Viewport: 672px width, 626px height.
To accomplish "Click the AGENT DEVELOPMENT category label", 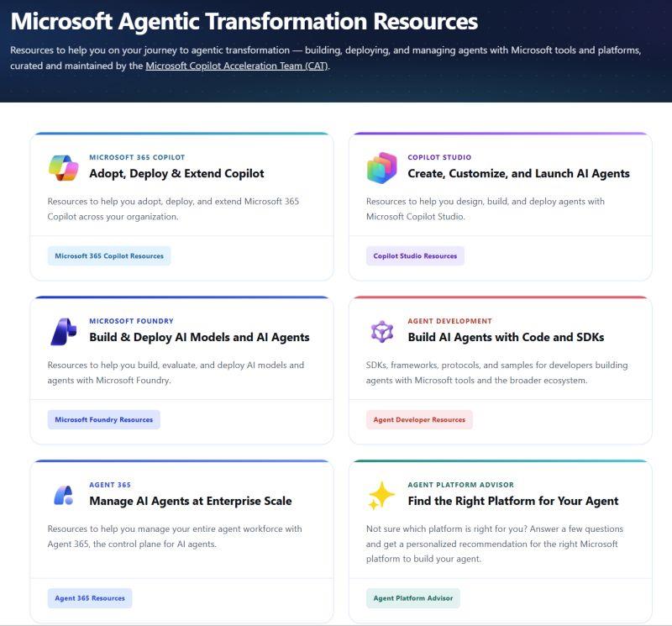I will pos(449,321).
